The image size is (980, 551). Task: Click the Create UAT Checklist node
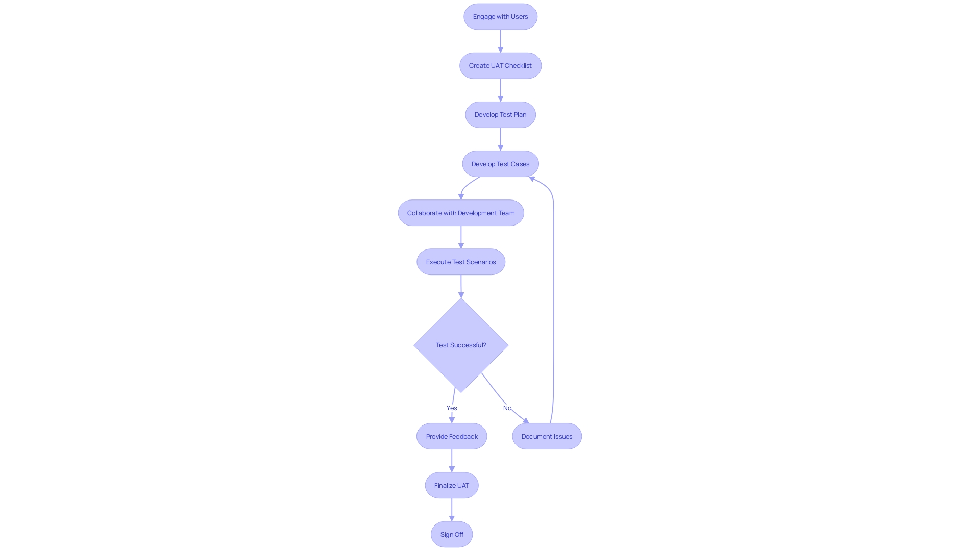(500, 65)
